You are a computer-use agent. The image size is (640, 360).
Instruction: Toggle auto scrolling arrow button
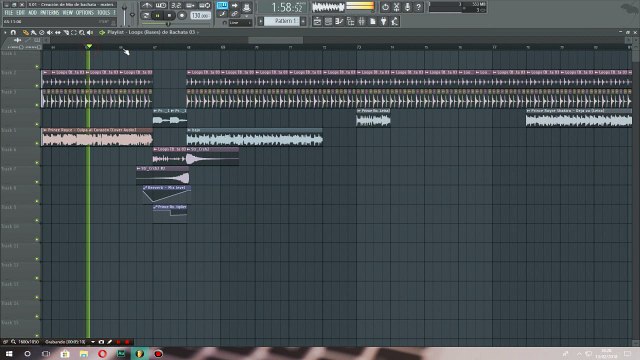coord(235,5)
